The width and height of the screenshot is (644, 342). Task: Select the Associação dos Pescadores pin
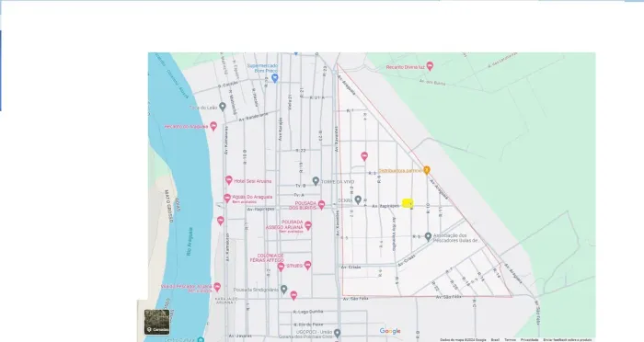point(428,237)
